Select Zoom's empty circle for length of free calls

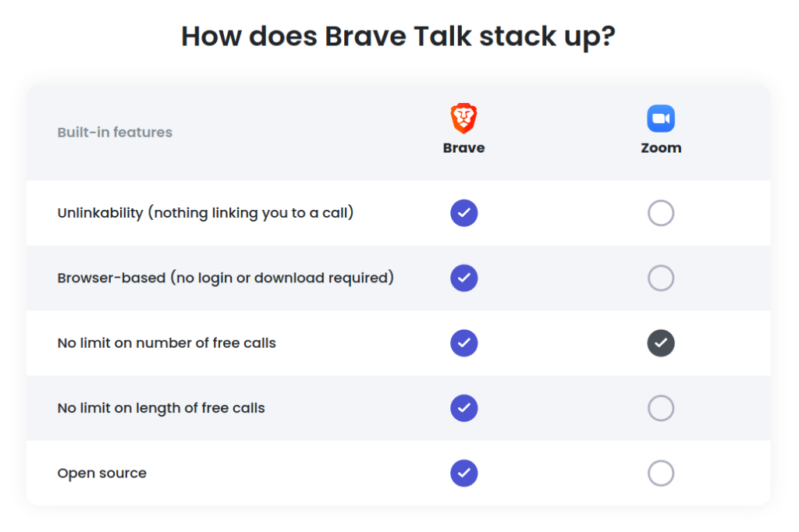[661, 408]
